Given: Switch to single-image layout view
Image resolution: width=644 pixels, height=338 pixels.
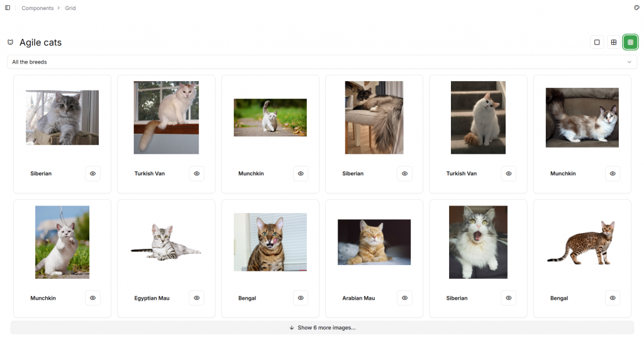Looking at the screenshot, I should [x=597, y=42].
